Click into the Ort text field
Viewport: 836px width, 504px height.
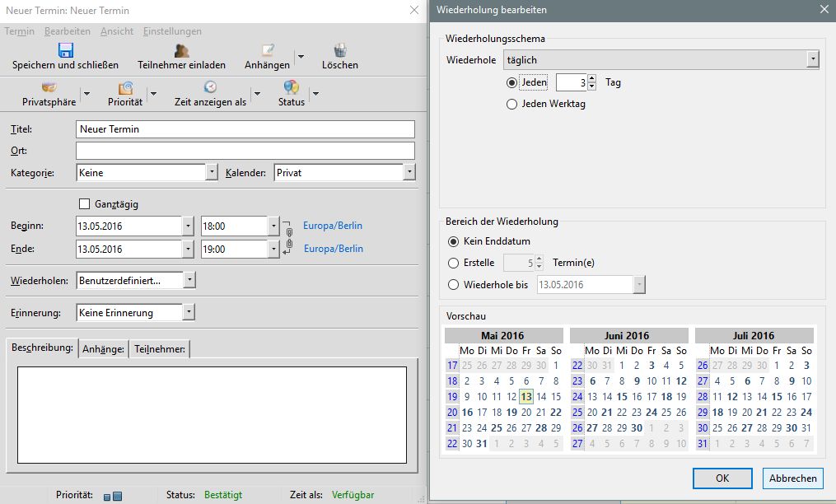coord(245,151)
